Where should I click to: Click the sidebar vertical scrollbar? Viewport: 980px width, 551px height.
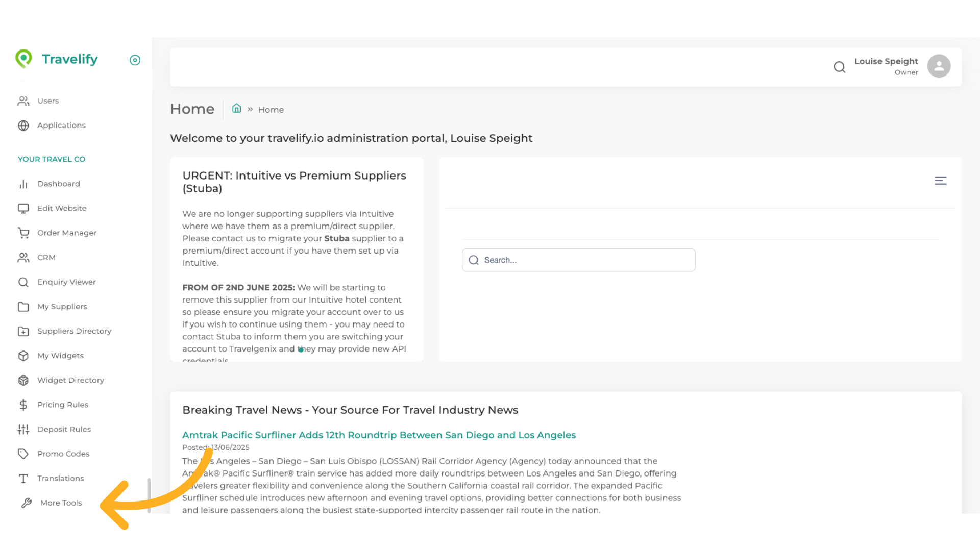[149, 494]
